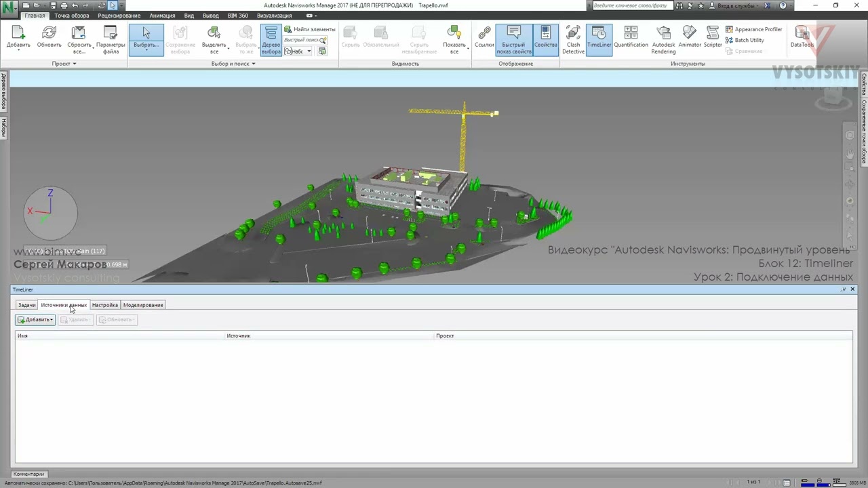Image resolution: width=868 pixels, height=488 pixels.
Task: Open Appearance Profiler
Action: (x=753, y=29)
